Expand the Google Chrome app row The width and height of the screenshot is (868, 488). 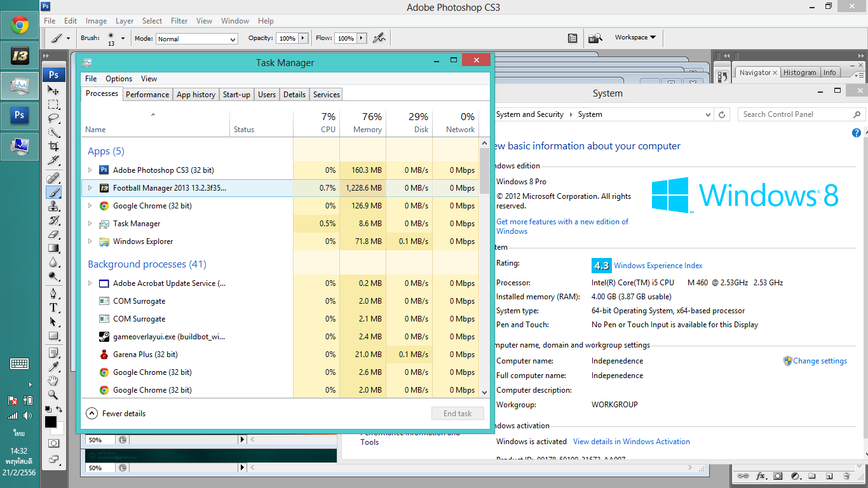pyautogui.click(x=90, y=206)
